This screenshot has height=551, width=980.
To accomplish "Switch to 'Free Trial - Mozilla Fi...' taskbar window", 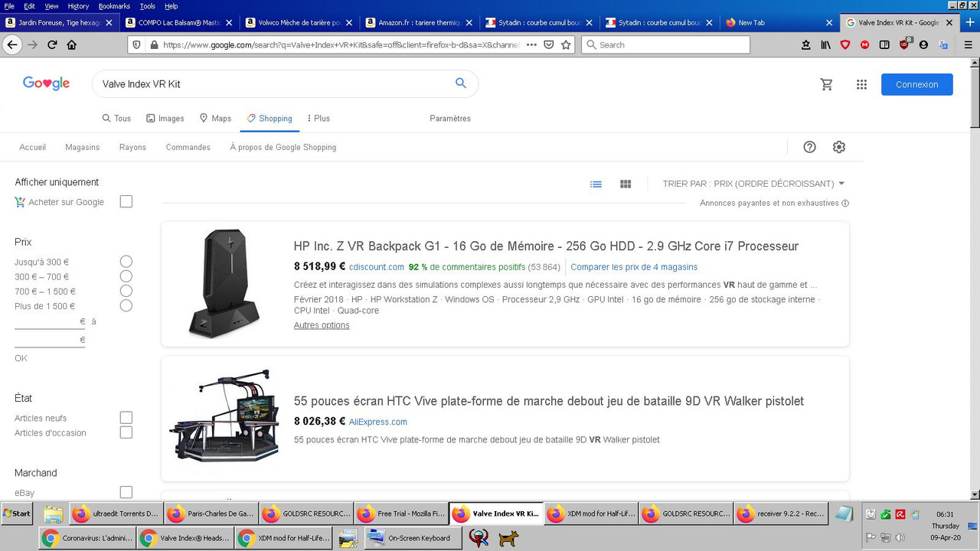I will coord(400,514).
